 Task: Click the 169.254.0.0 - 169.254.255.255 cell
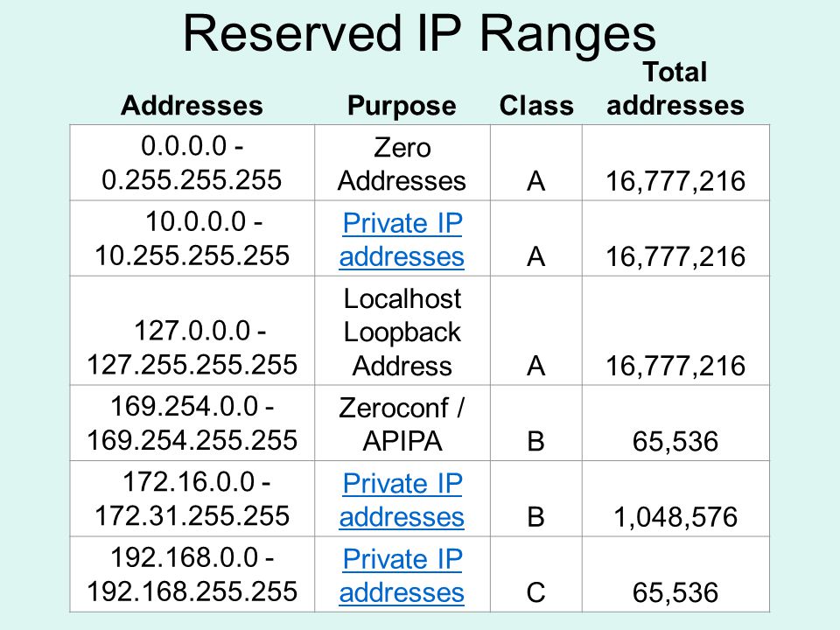tap(192, 423)
